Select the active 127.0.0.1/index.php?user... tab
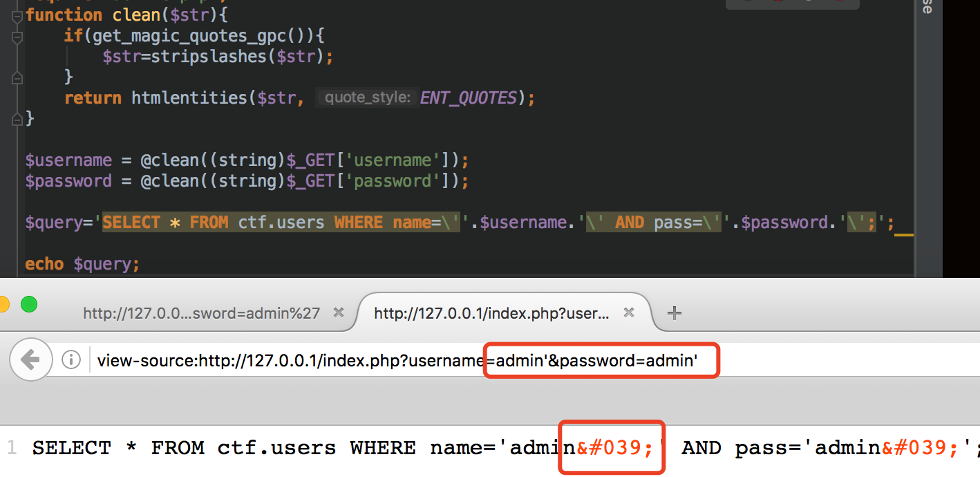Viewport: 980px width, 477px height. [x=491, y=313]
